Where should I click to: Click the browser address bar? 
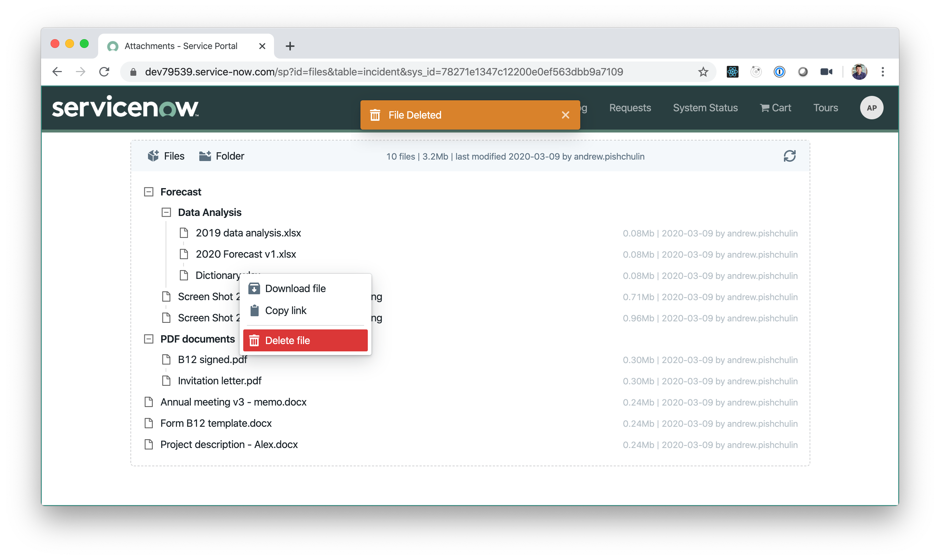point(378,72)
